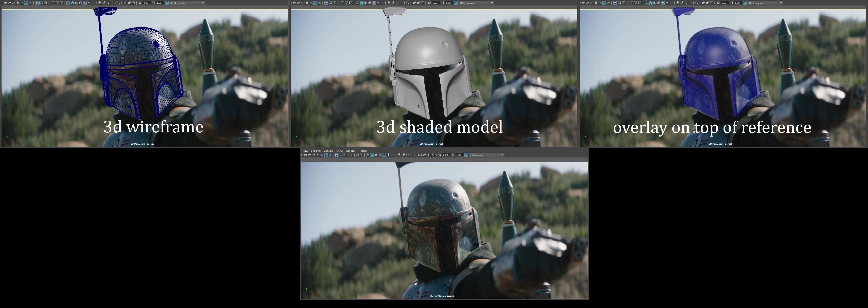Click Select Camera icon in bottom viewport
Viewport: 868px width, 308px height.
[x=305, y=155]
